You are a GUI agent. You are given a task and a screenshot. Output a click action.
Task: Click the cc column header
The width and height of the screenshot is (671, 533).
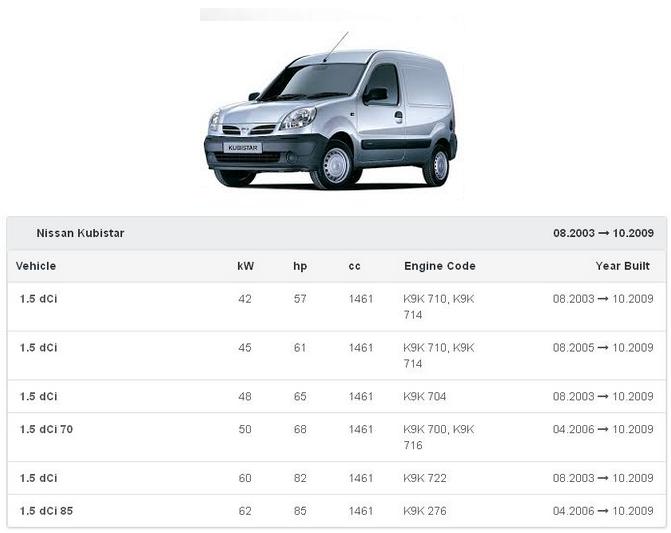pos(355,266)
